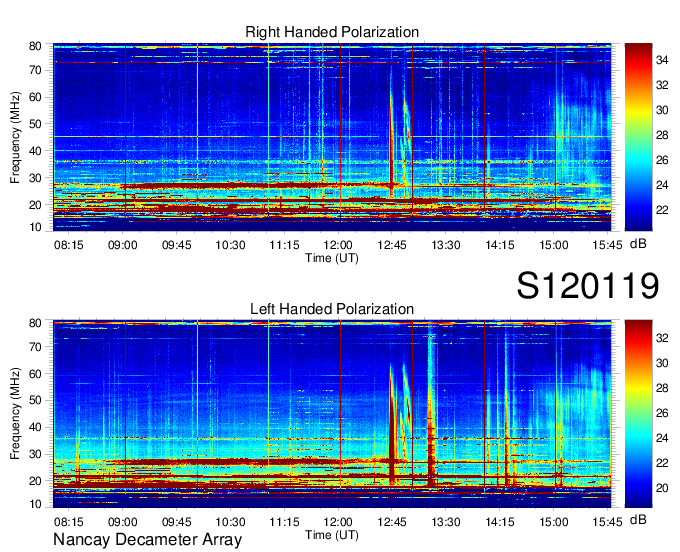Click 28 dB value on Left Handed colorbar
Viewport: 680px width, 552px height.
point(662,388)
